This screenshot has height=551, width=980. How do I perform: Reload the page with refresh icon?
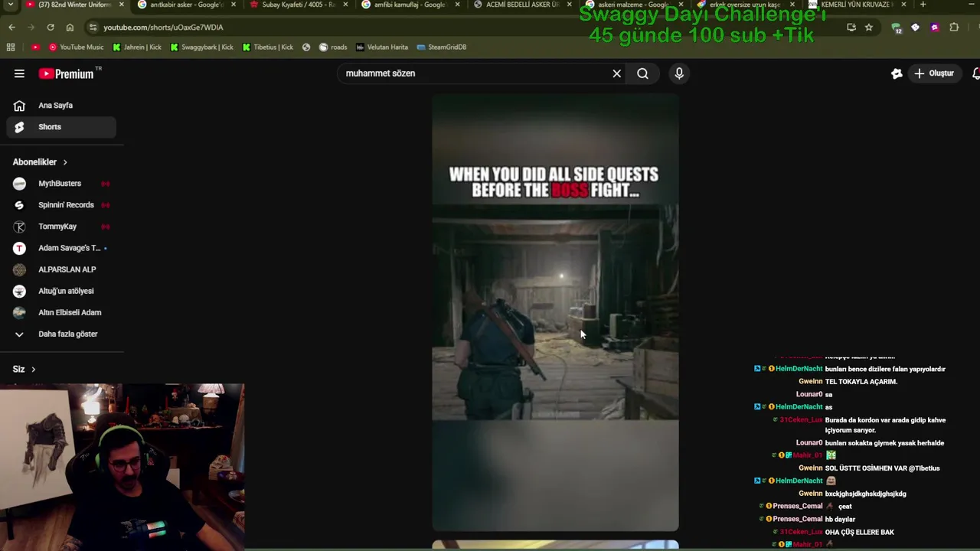[51, 28]
